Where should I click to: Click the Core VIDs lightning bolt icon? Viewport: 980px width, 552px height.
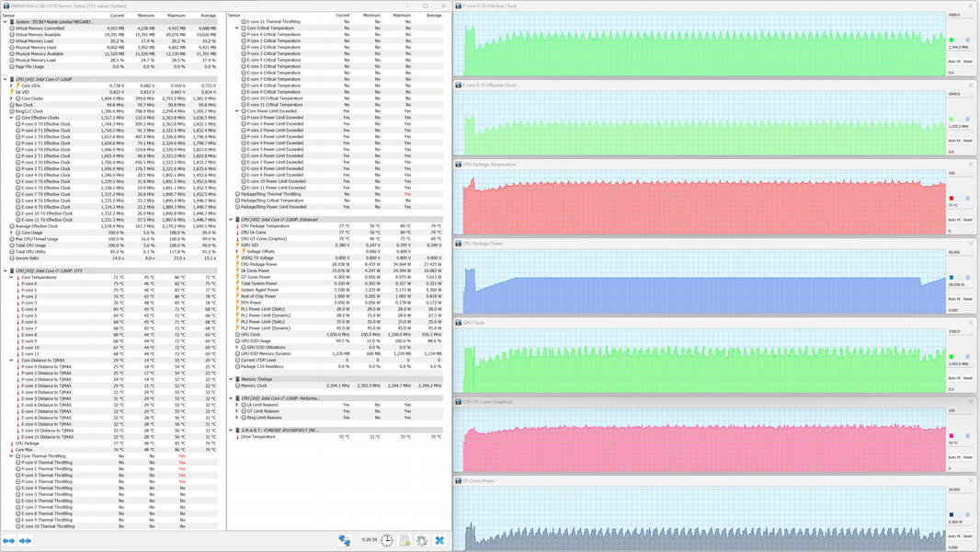point(17,86)
